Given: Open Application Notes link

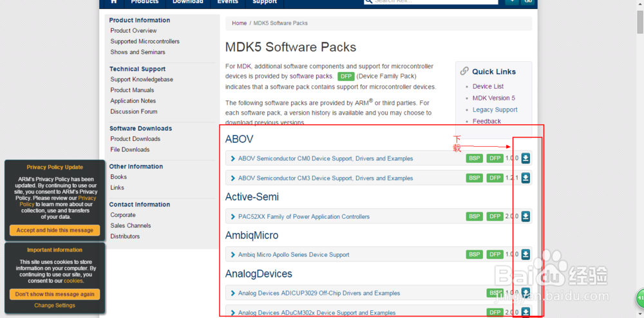Looking at the screenshot, I should click(x=133, y=101).
